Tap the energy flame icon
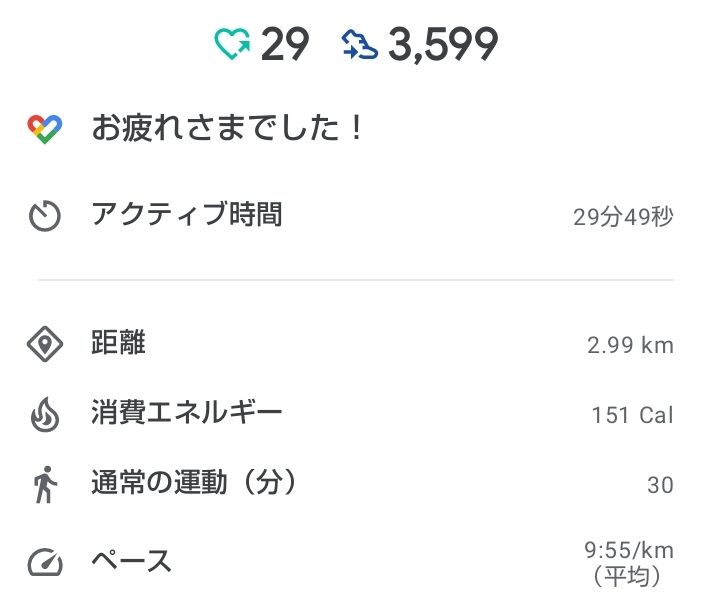The image size is (716, 613). coord(45,415)
